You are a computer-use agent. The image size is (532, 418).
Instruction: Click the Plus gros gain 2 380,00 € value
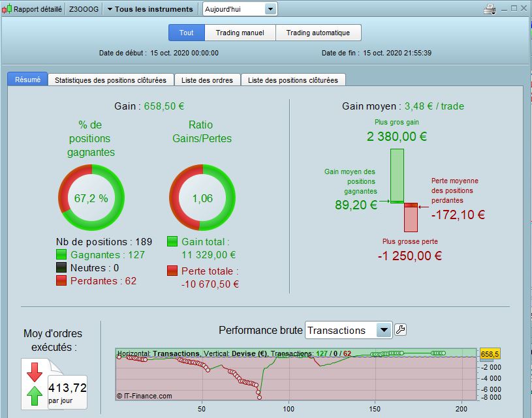397,136
